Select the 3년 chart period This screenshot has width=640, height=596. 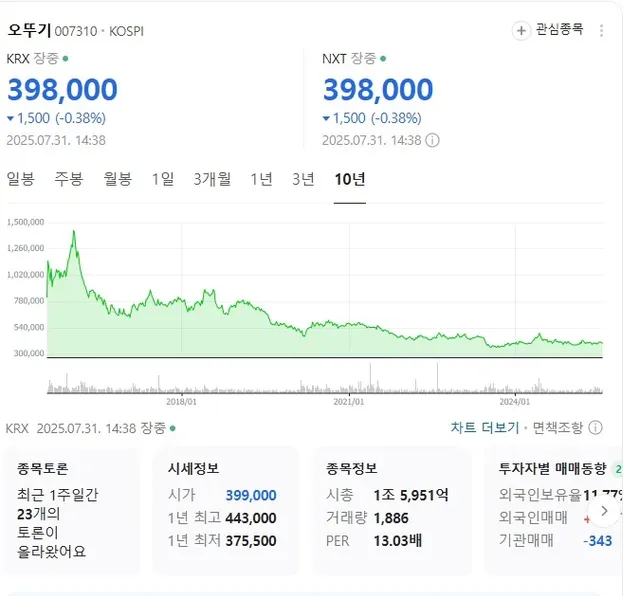click(303, 179)
